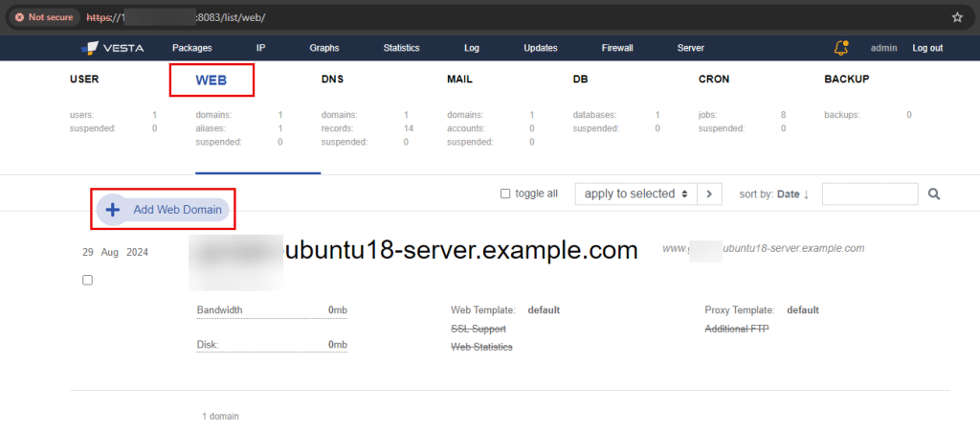Viewport: 980px width, 433px height.
Task: Open the sort by Date dropdown
Action: (788, 194)
